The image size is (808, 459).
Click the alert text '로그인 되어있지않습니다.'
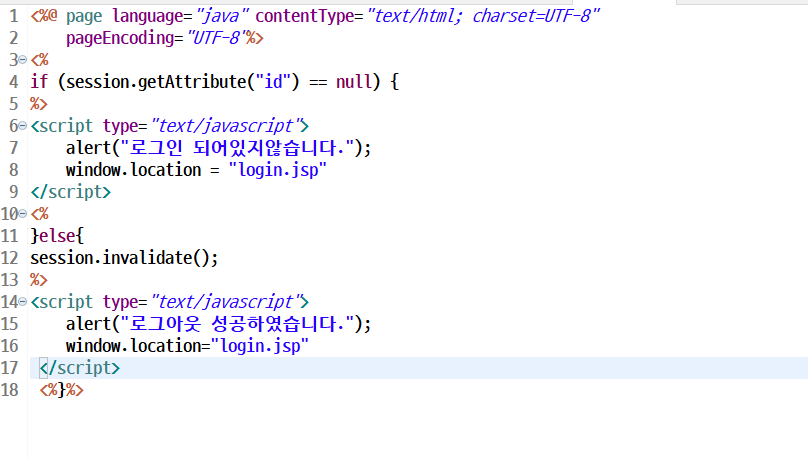pyautogui.click(x=237, y=148)
